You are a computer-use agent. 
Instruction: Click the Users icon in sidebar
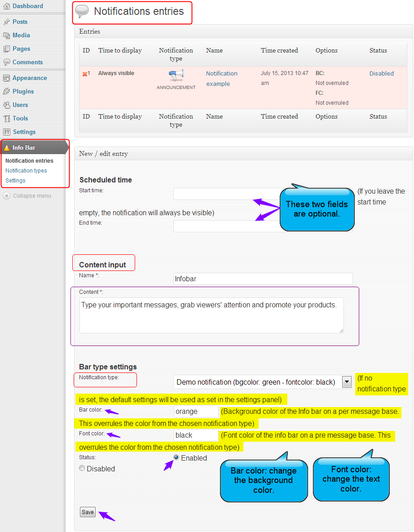6,105
